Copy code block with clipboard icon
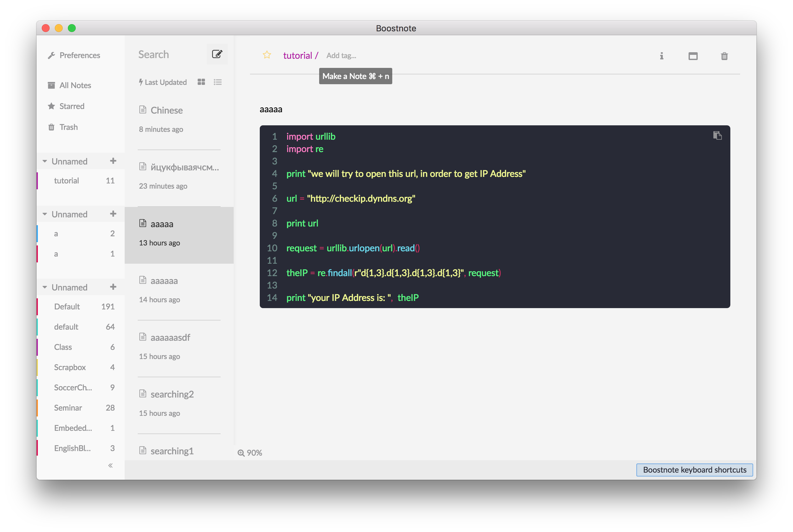This screenshot has height=532, width=793. (717, 135)
